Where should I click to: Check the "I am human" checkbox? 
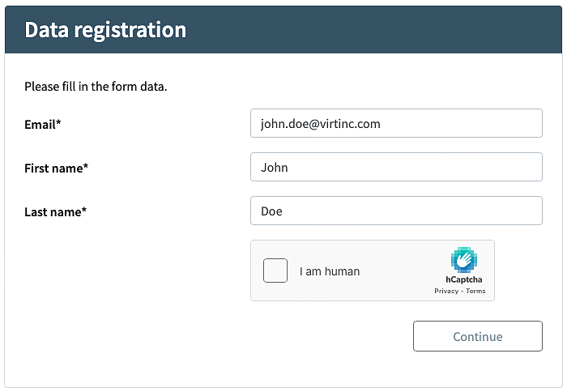[x=275, y=271]
